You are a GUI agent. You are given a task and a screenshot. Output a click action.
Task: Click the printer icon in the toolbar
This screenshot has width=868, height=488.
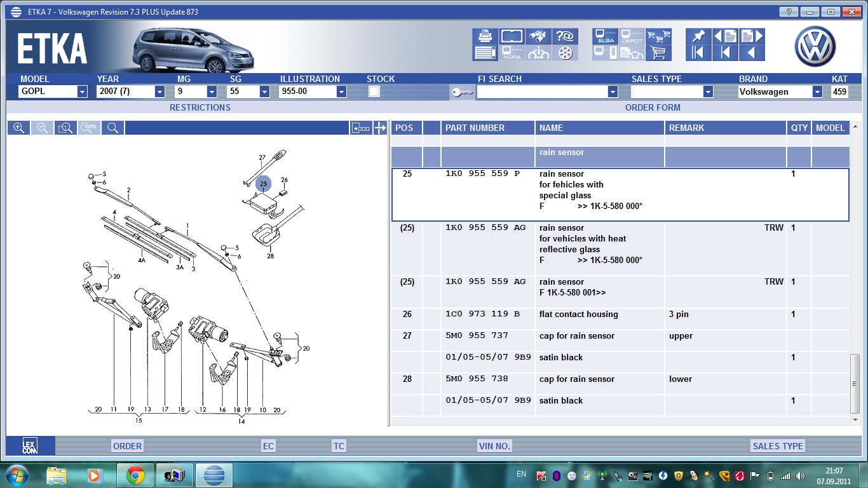click(x=485, y=36)
